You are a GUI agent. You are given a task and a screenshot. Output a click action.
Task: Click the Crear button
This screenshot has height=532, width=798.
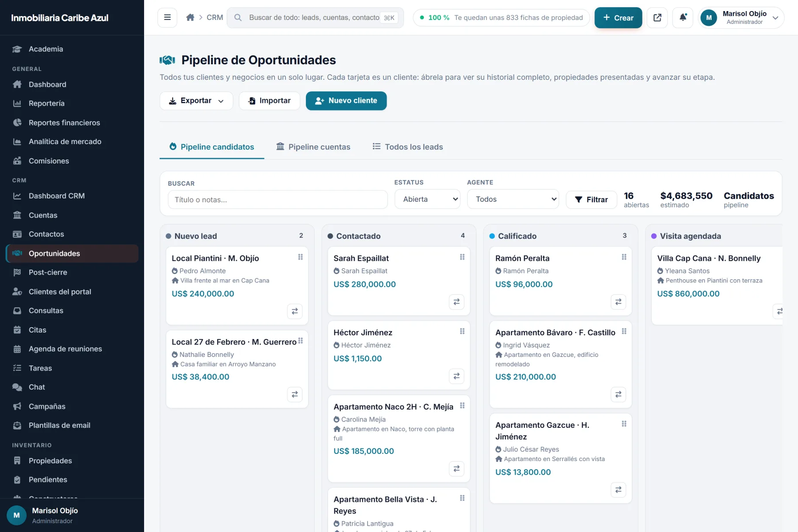[x=618, y=18]
